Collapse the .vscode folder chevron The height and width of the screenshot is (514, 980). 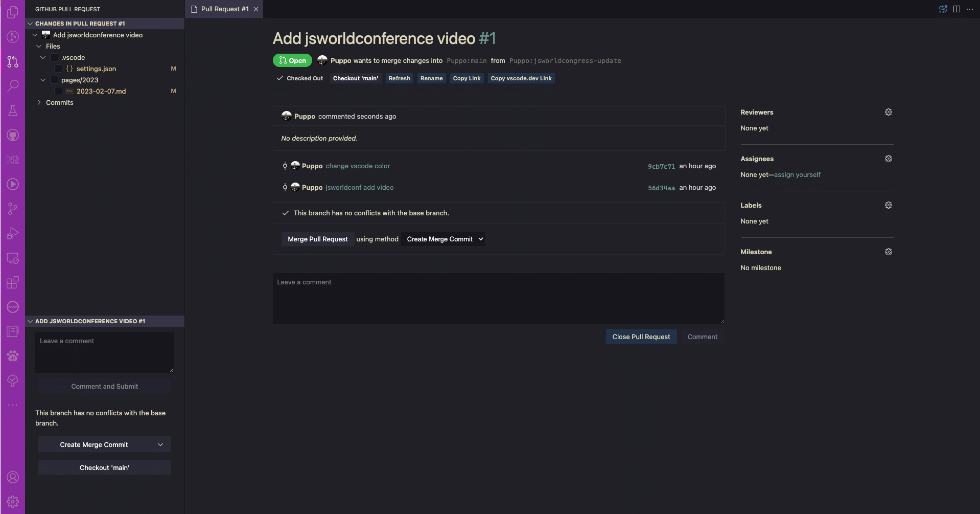tap(43, 57)
